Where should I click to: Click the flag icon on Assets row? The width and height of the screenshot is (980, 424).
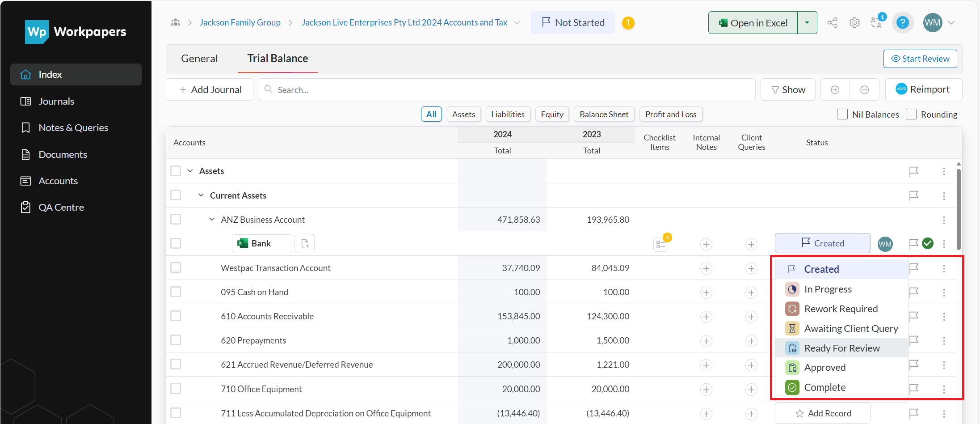point(914,171)
